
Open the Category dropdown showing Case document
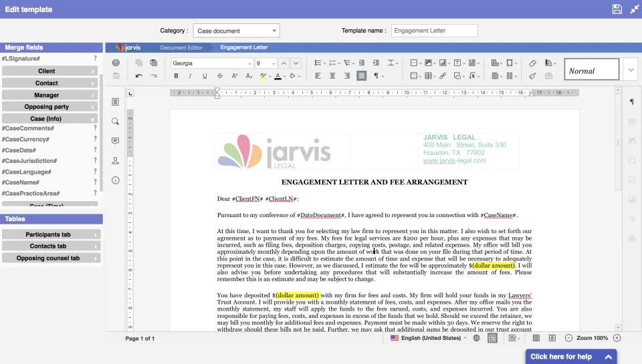(236, 31)
